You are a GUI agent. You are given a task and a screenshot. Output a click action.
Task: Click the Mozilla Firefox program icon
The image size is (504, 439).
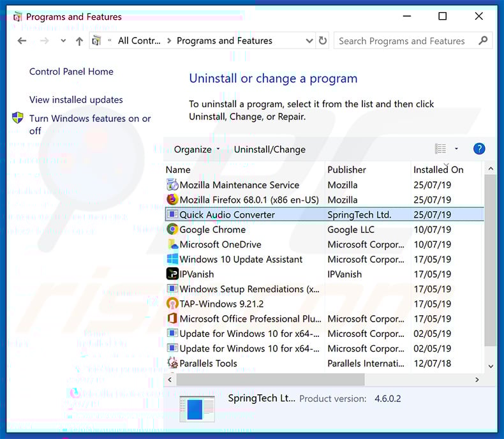coord(172,200)
